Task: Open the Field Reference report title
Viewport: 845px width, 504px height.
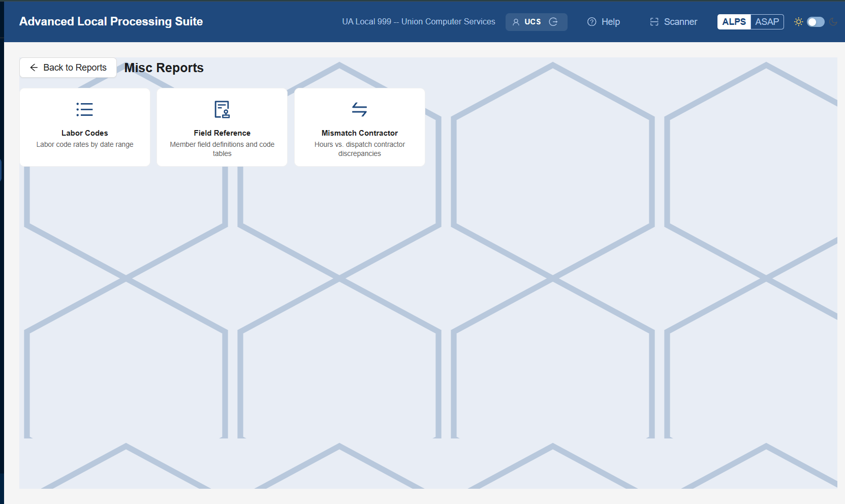Action: pos(222,133)
